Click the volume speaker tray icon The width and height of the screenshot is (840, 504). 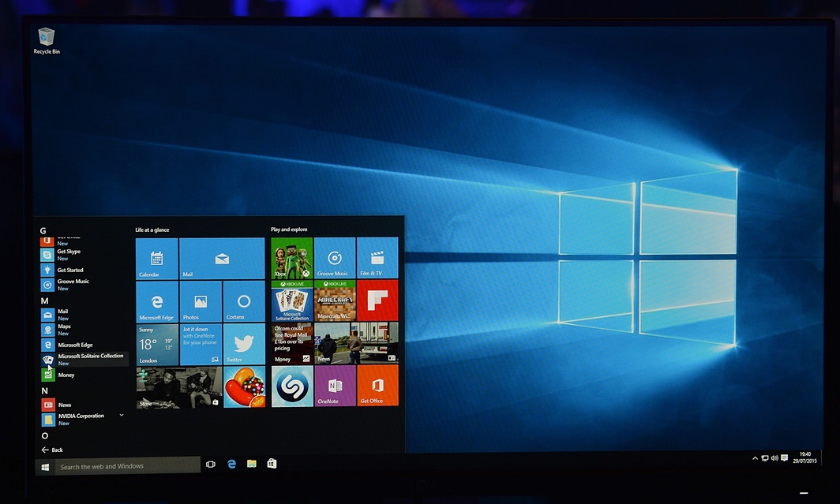point(774,458)
